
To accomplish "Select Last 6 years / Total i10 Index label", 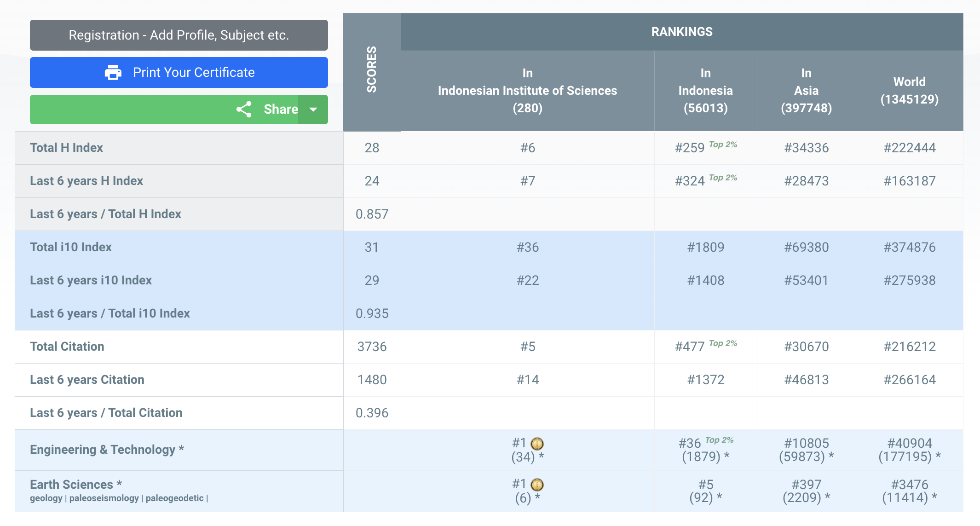I will 110,313.
